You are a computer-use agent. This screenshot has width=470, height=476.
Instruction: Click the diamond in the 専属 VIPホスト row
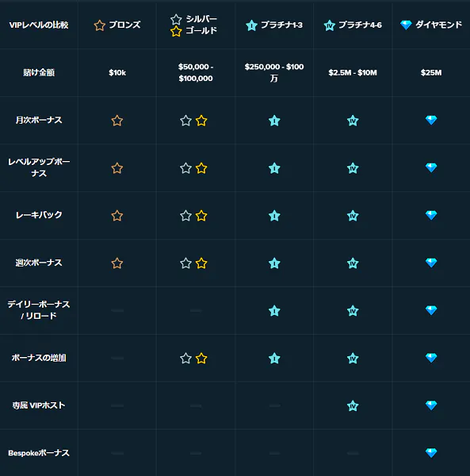[x=431, y=405]
